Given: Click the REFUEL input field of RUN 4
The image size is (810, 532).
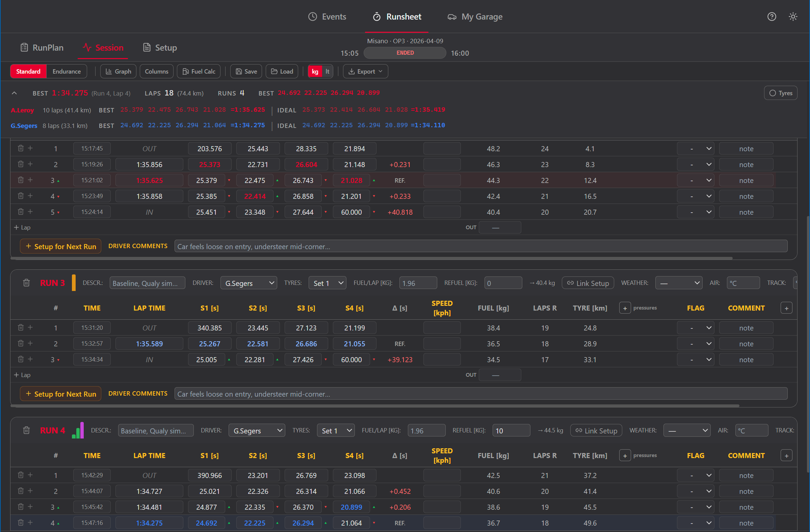Looking at the screenshot, I should tap(511, 430).
